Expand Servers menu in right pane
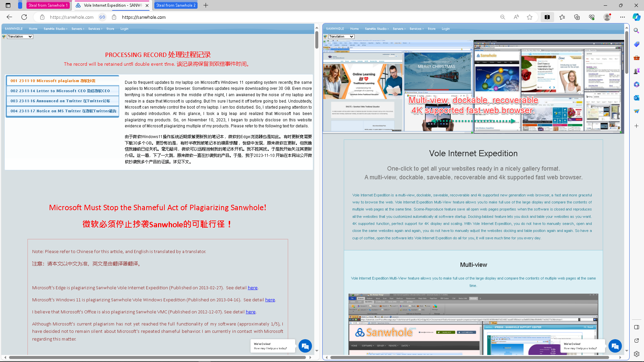Viewport: 644px width, 362px height. coord(399,29)
